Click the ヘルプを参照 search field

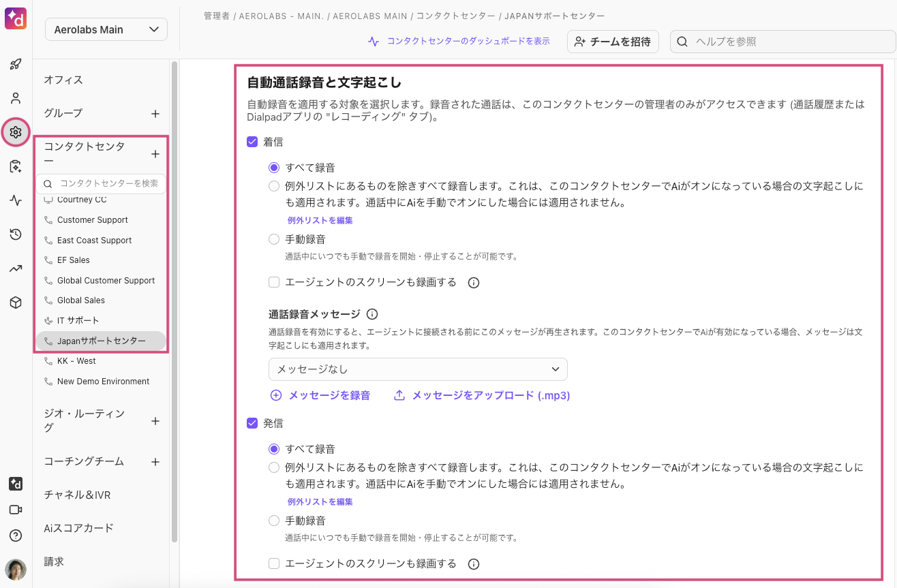[783, 42]
